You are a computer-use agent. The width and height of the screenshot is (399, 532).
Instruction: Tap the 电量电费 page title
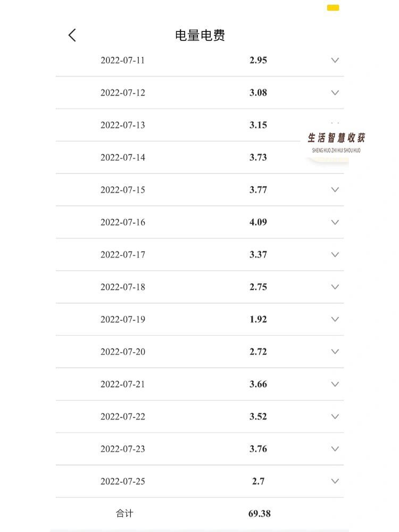[200, 36]
